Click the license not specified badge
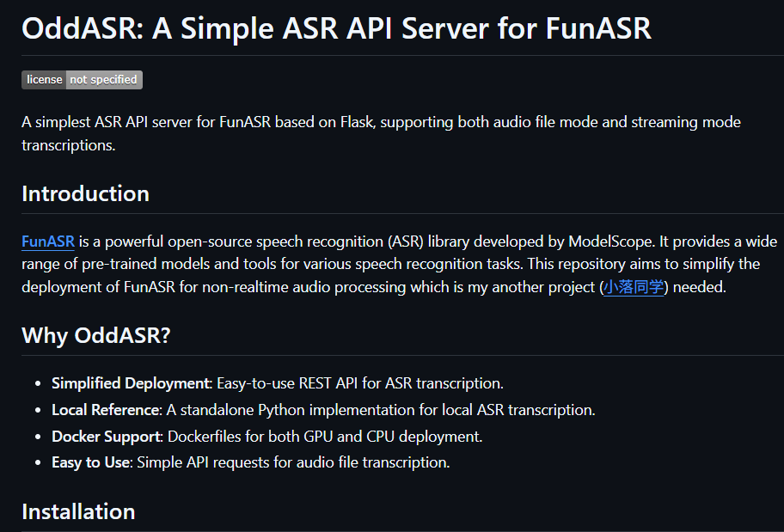The width and height of the screenshot is (784, 532). [82, 80]
